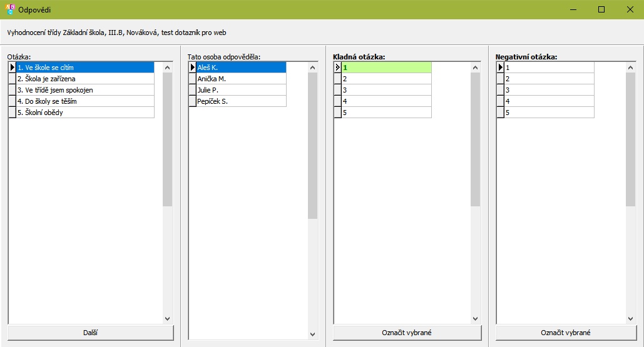
Task: Select row 1 in Kladná otázka list
Action: (387, 68)
